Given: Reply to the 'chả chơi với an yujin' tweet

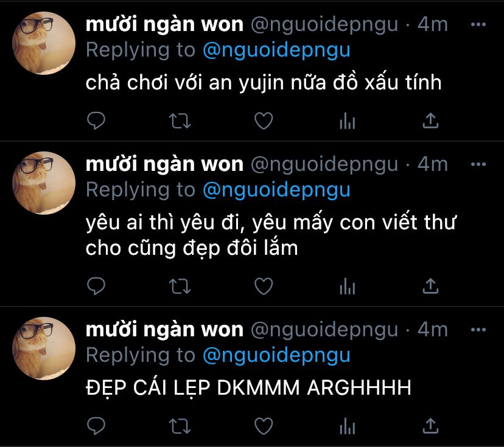Looking at the screenshot, I should (x=96, y=121).
